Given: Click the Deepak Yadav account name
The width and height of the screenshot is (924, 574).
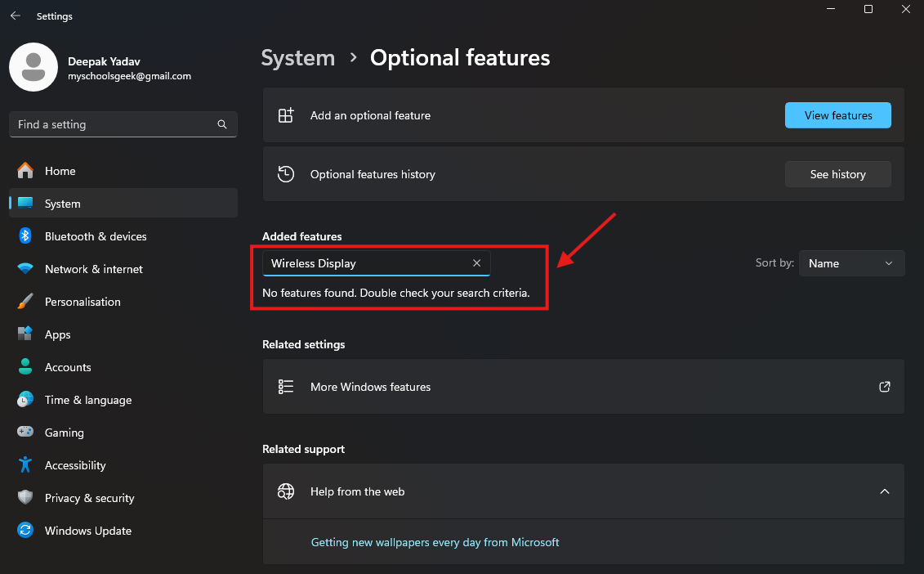Looking at the screenshot, I should [104, 61].
